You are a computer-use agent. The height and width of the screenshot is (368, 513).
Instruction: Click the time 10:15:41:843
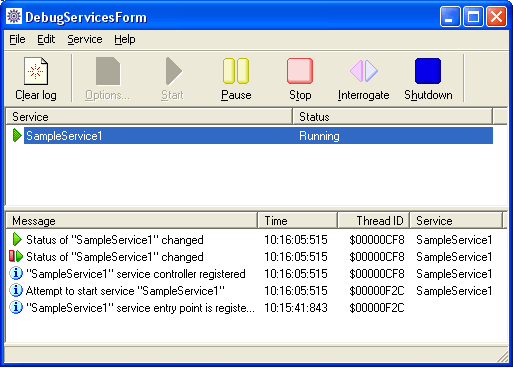pyautogui.click(x=296, y=308)
